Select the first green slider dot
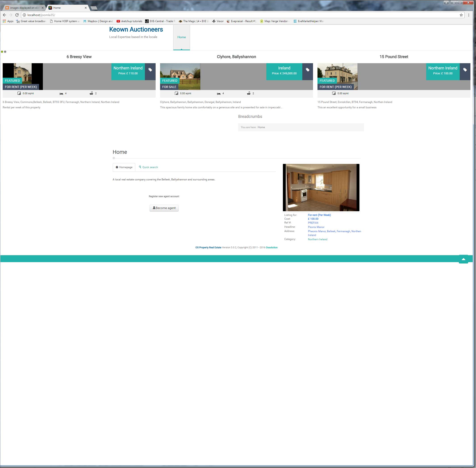 click(x=2, y=52)
